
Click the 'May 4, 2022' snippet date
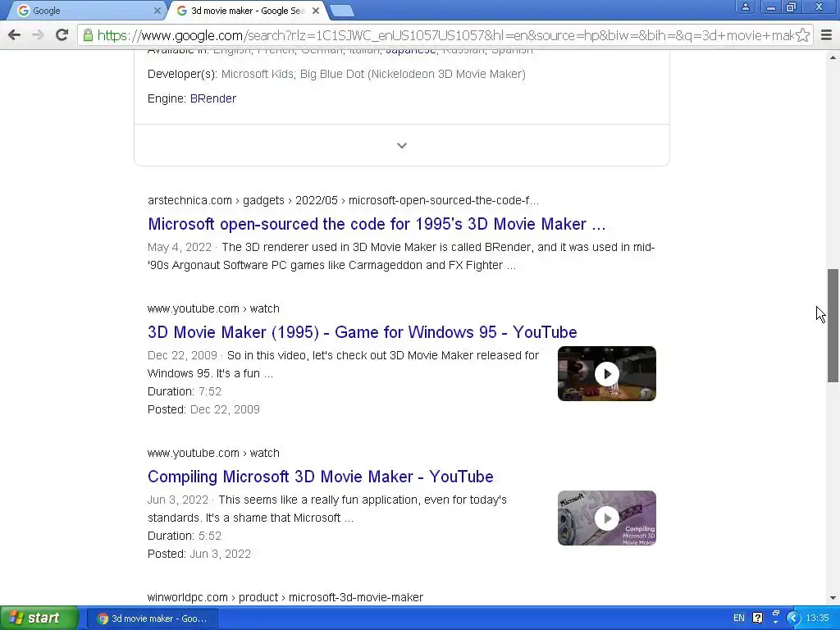(x=180, y=247)
